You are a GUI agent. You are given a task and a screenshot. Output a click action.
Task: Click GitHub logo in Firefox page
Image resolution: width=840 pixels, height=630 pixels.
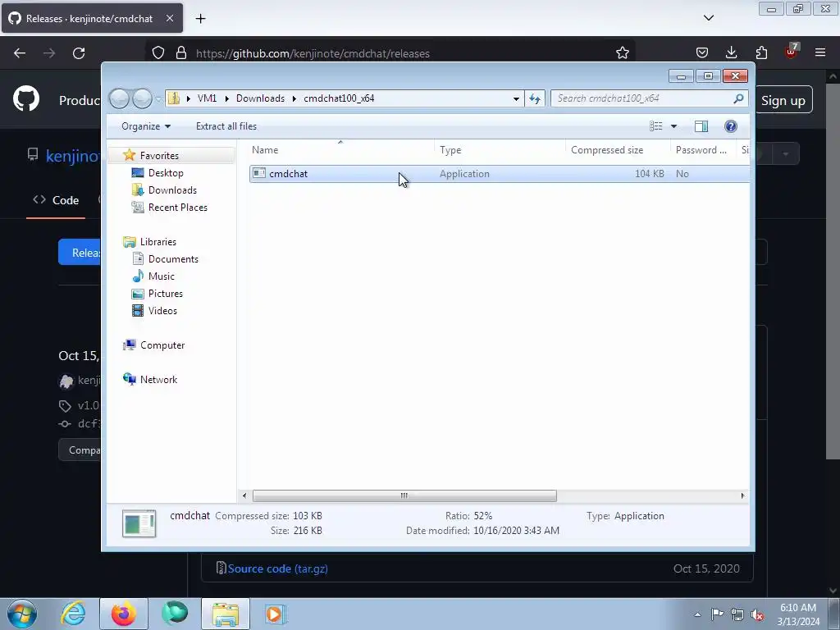(x=25, y=99)
